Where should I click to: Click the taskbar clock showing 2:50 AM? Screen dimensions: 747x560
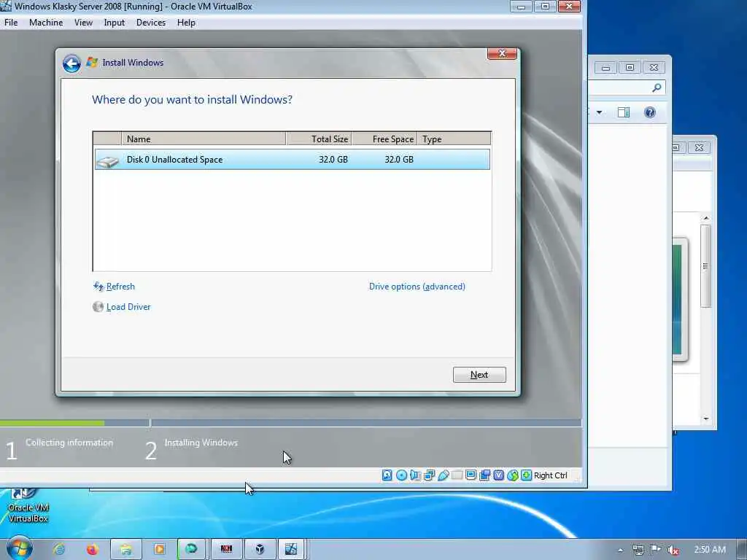coord(710,550)
